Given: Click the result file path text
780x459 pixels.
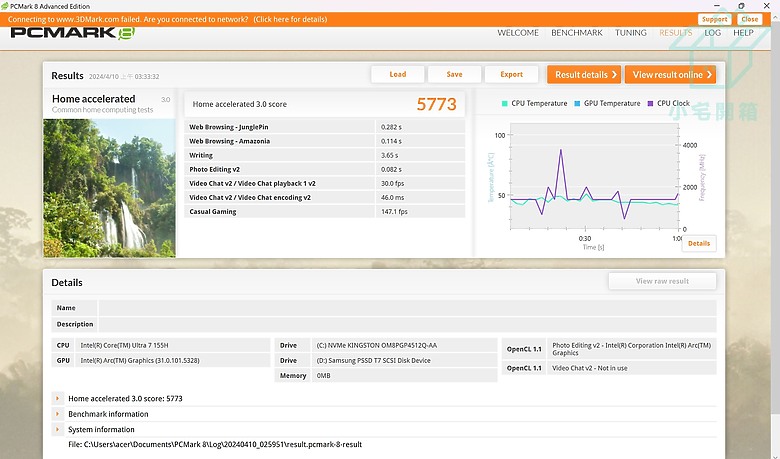Looking at the screenshot, I should [x=215, y=445].
